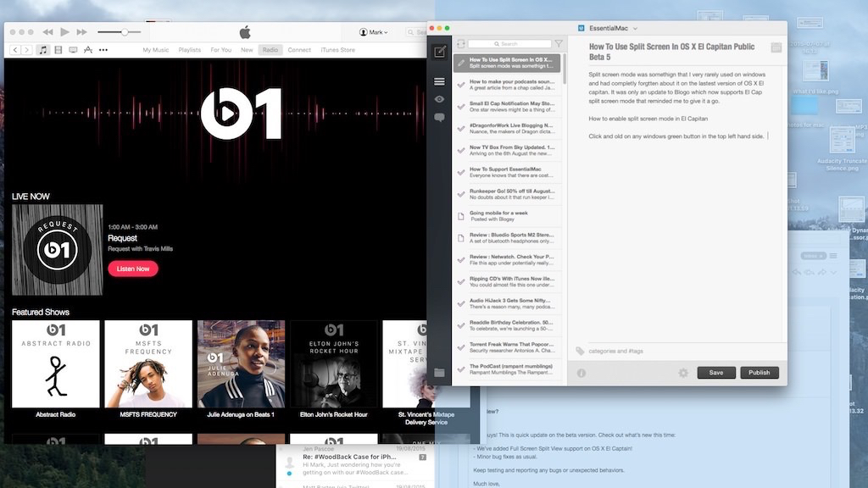
Task: Select 'Ripping CD's With iTunes' post
Action: [507, 281]
